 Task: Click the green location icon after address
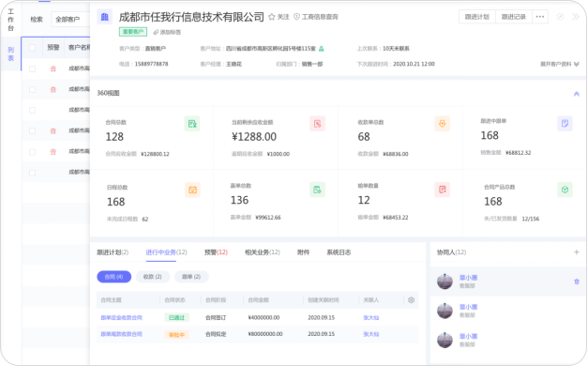tap(322, 49)
